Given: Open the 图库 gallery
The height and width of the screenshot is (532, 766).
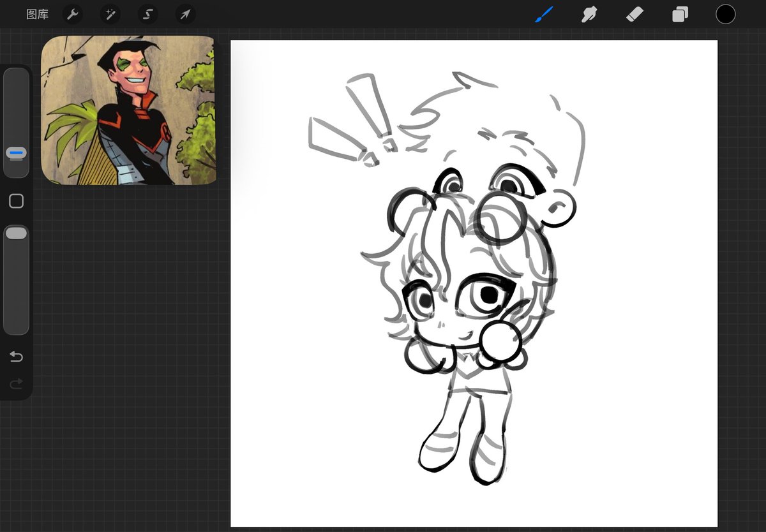Looking at the screenshot, I should coord(37,14).
